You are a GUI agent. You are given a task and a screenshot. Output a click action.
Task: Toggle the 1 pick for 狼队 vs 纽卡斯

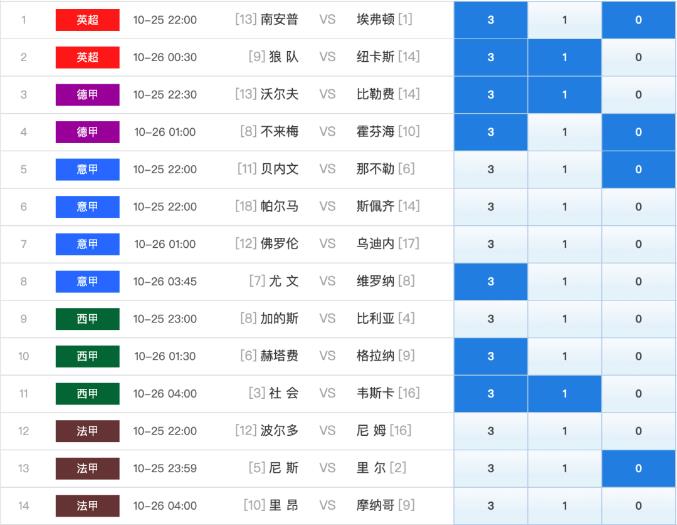[564, 57]
